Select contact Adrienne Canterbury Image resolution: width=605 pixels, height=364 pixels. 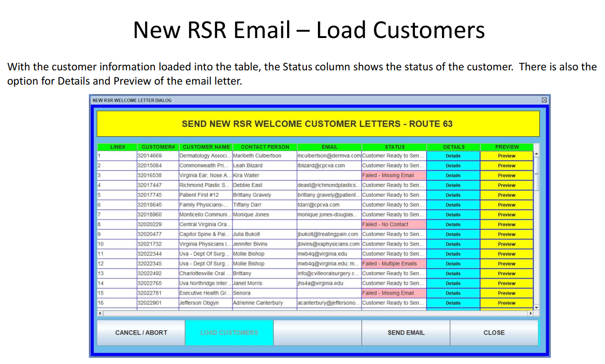pos(265,303)
